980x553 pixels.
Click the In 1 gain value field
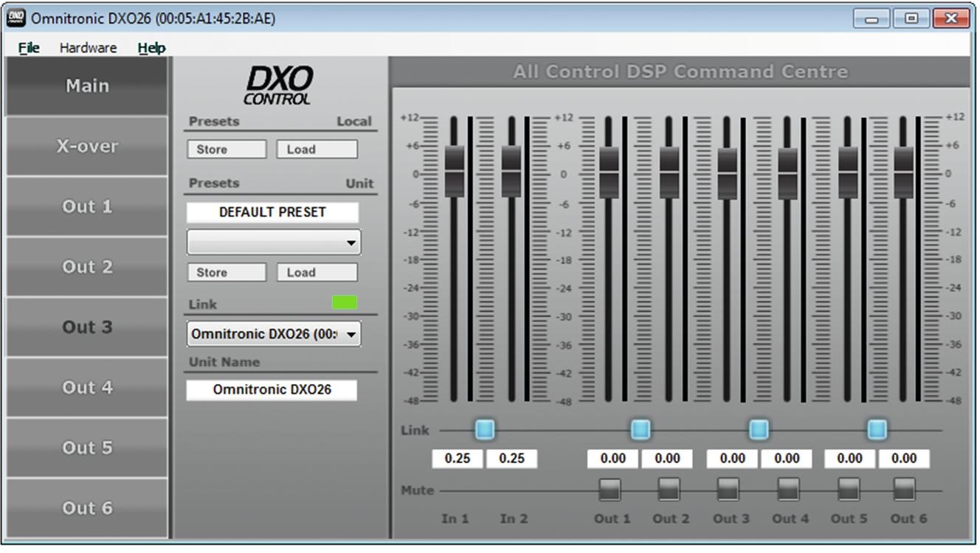[458, 459]
